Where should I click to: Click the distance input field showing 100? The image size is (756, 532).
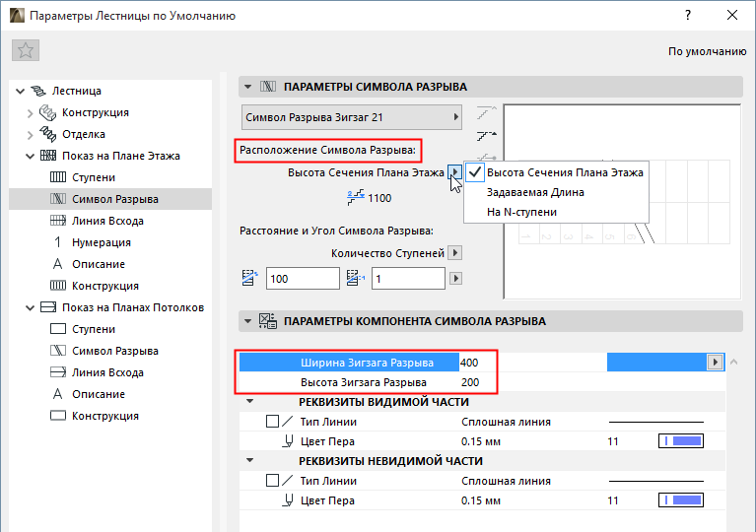(x=302, y=279)
